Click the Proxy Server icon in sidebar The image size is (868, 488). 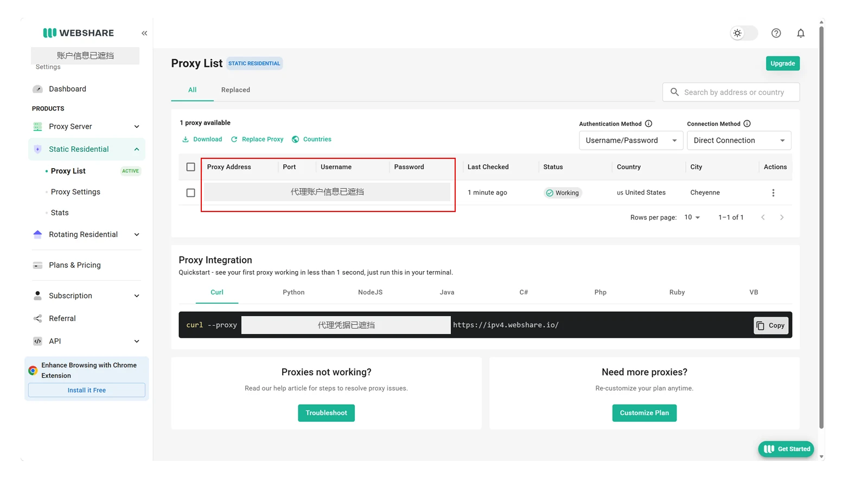pyautogui.click(x=37, y=126)
